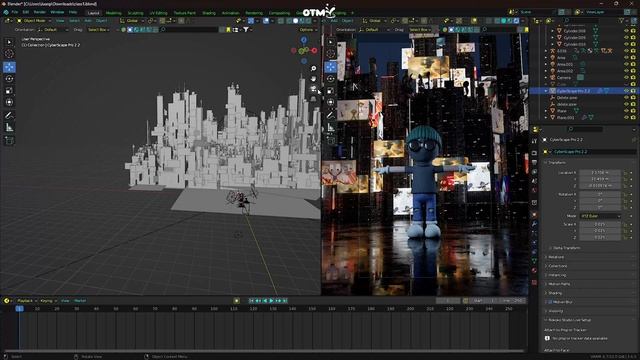The width and height of the screenshot is (640, 360).
Task: Expand the Motion Paths panel
Action: (x=559, y=284)
